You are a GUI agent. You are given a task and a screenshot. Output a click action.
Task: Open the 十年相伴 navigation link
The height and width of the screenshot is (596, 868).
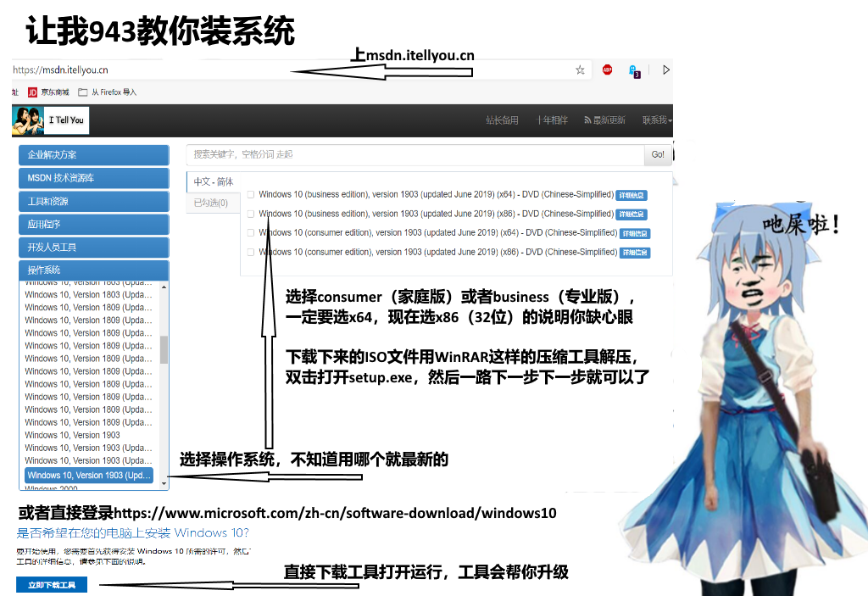coord(551,120)
